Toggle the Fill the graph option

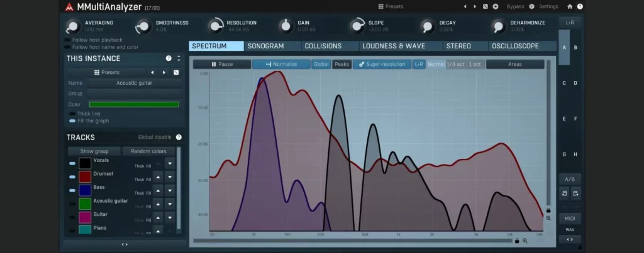(x=72, y=121)
